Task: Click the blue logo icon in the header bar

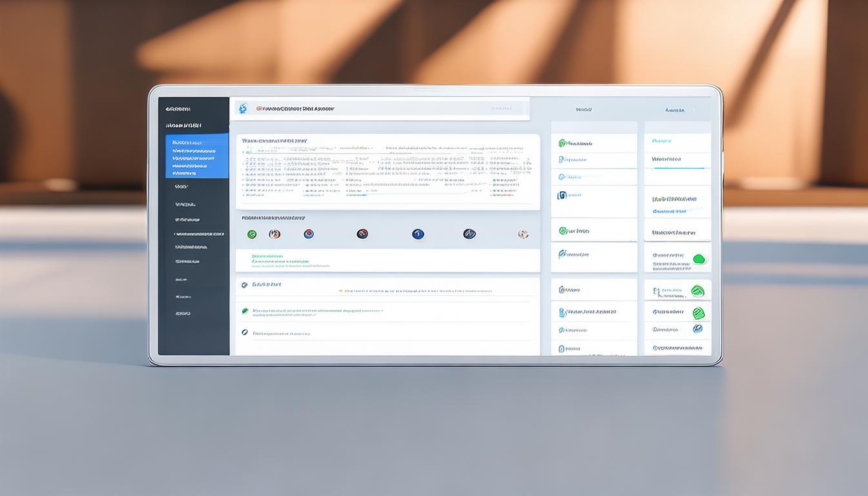Action: (243, 108)
